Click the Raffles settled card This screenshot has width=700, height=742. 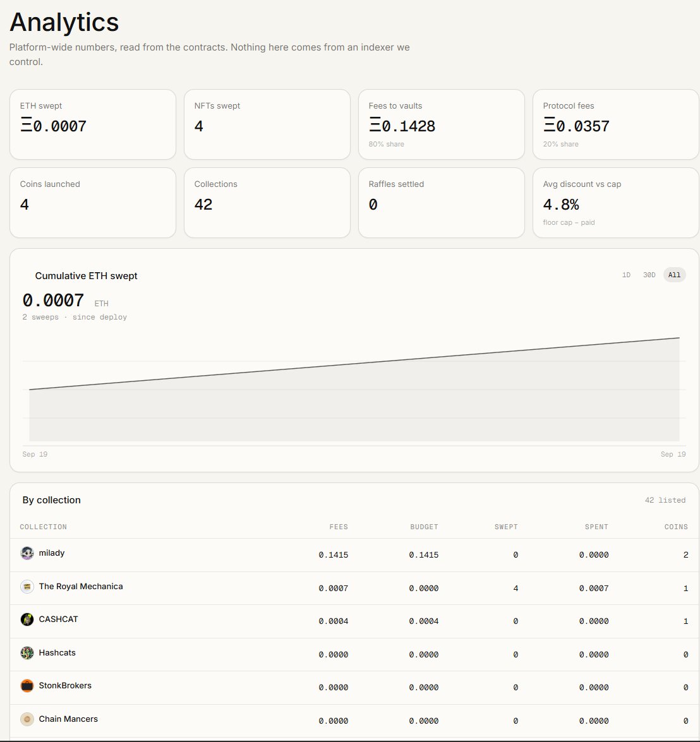[442, 203]
